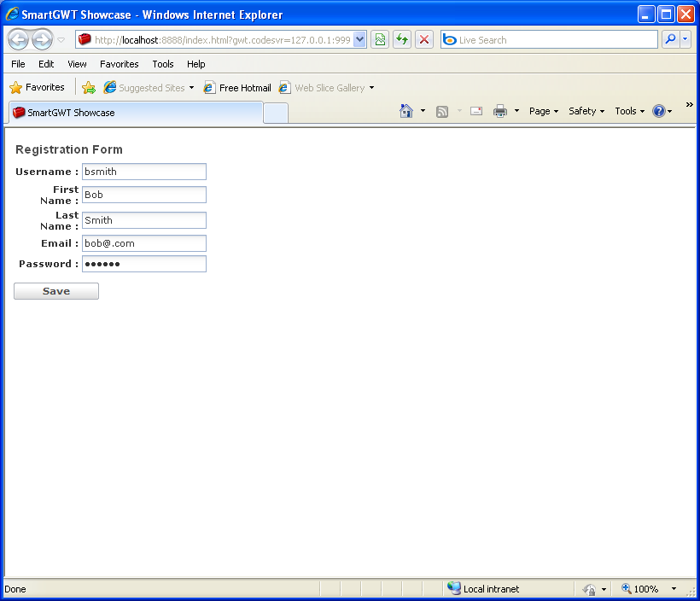Go to the Home page icon
This screenshot has height=601, width=700.
406,111
